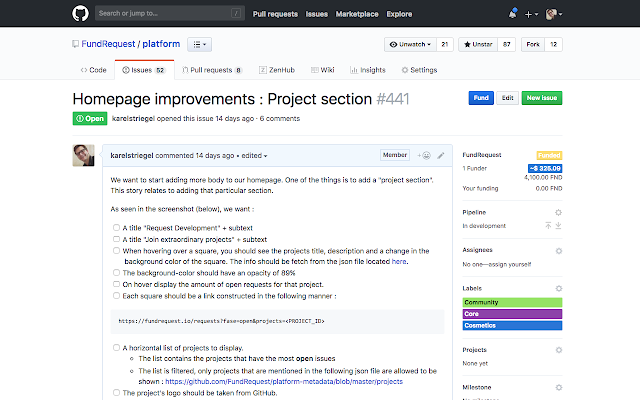Switch to the Pull requests tab
Image resolution: width=640 pixels, height=400 pixels.
click(212, 70)
